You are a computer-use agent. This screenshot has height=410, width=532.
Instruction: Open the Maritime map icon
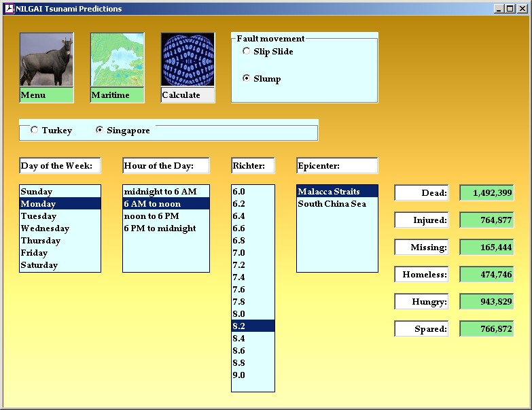coord(117,60)
